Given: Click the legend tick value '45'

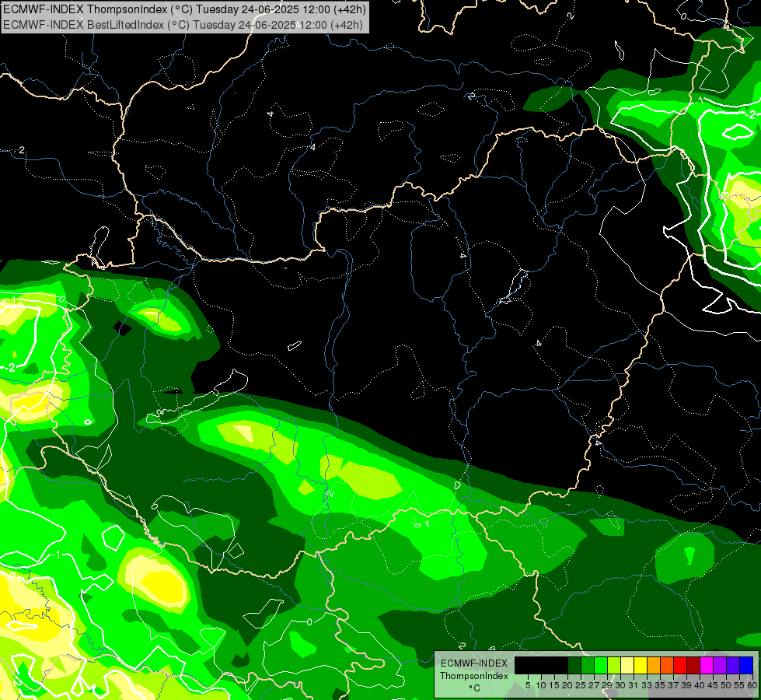Looking at the screenshot, I should pyautogui.click(x=713, y=685).
